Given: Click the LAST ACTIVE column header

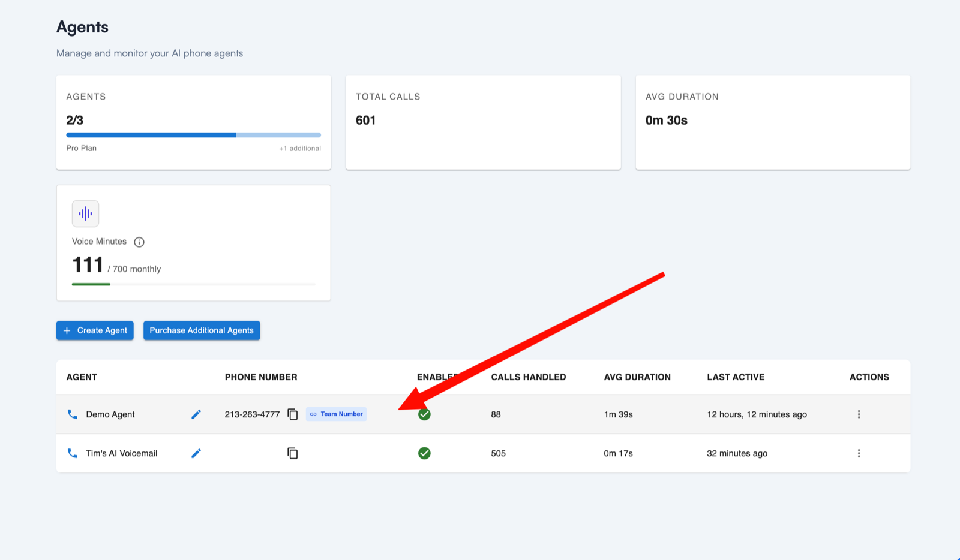Looking at the screenshot, I should (736, 377).
